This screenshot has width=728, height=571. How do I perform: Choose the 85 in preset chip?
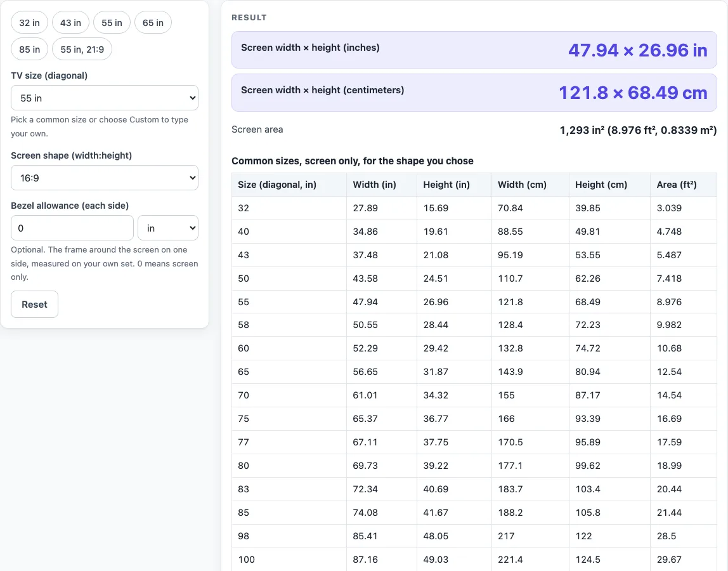[29, 49]
